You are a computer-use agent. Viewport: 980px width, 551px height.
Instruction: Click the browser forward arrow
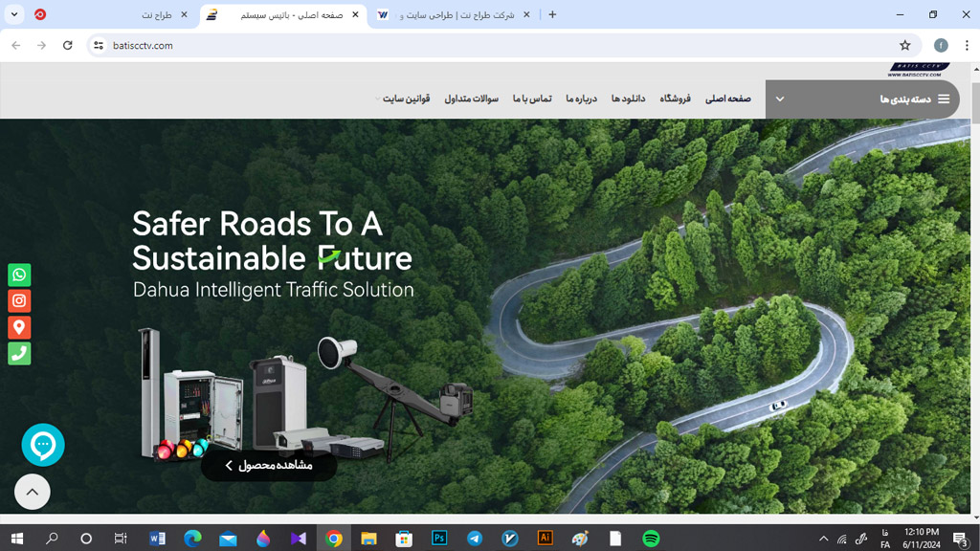pyautogui.click(x=42, y=46)
